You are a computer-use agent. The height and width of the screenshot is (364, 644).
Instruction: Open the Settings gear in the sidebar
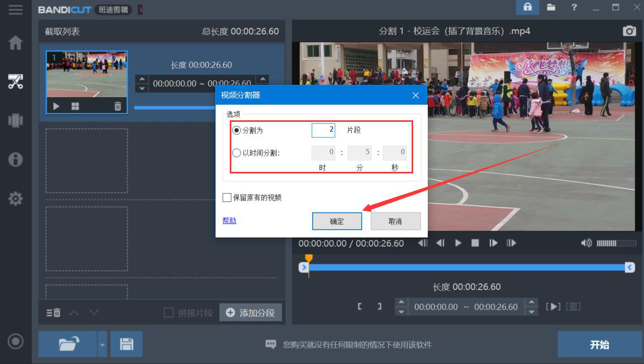[x=16, y=198]
